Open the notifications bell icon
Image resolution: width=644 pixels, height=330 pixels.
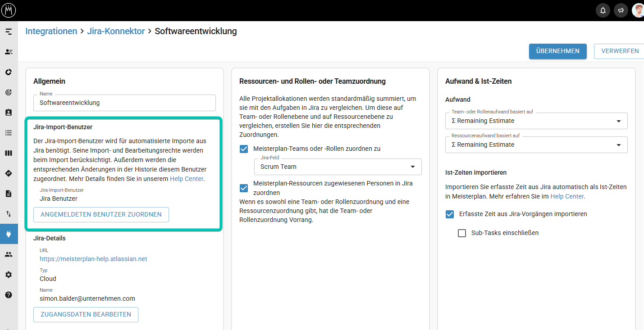tap(603, 10)
